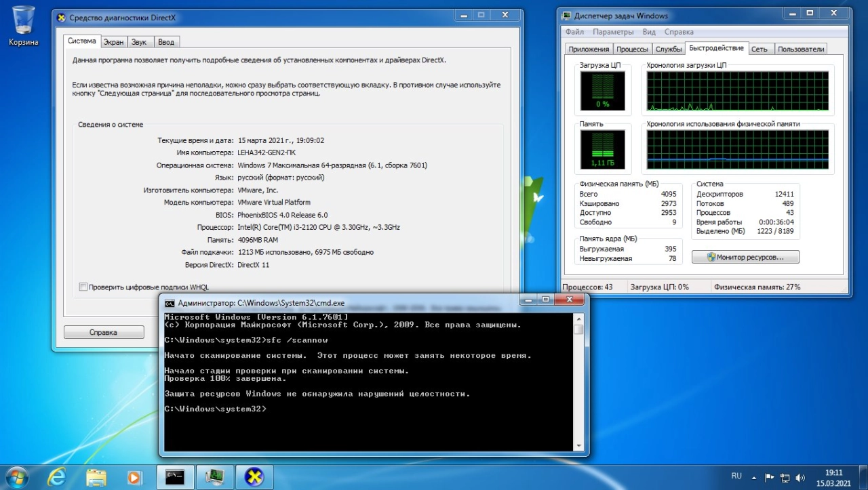The height and width of the screenshot is (490, 868).
Task: Click the memory 1,11 ГБ gauge
Action: (x=602, y=148)
